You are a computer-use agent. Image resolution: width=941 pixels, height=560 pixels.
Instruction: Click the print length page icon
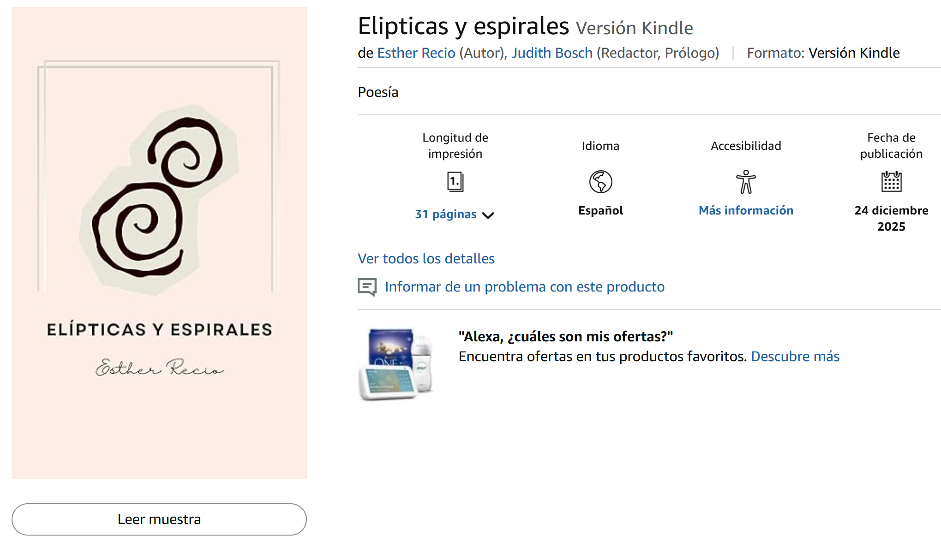pyautogui.click(x=455, y=182)
